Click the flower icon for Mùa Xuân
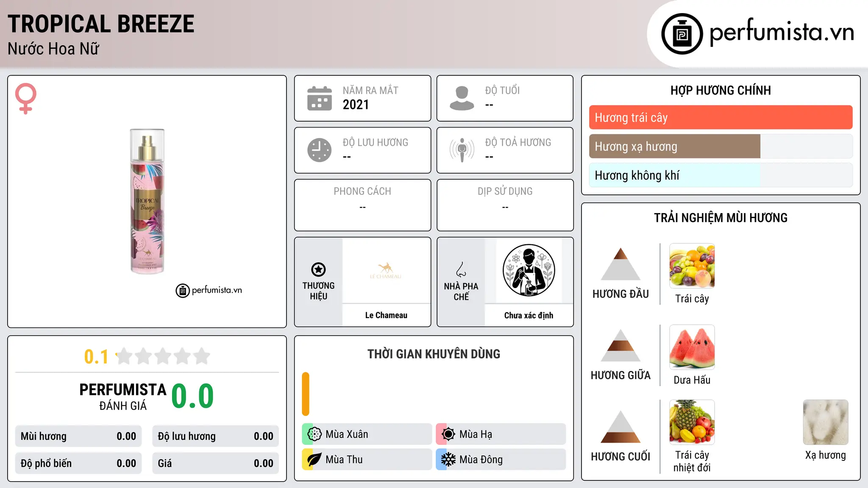 click(314, 434)
